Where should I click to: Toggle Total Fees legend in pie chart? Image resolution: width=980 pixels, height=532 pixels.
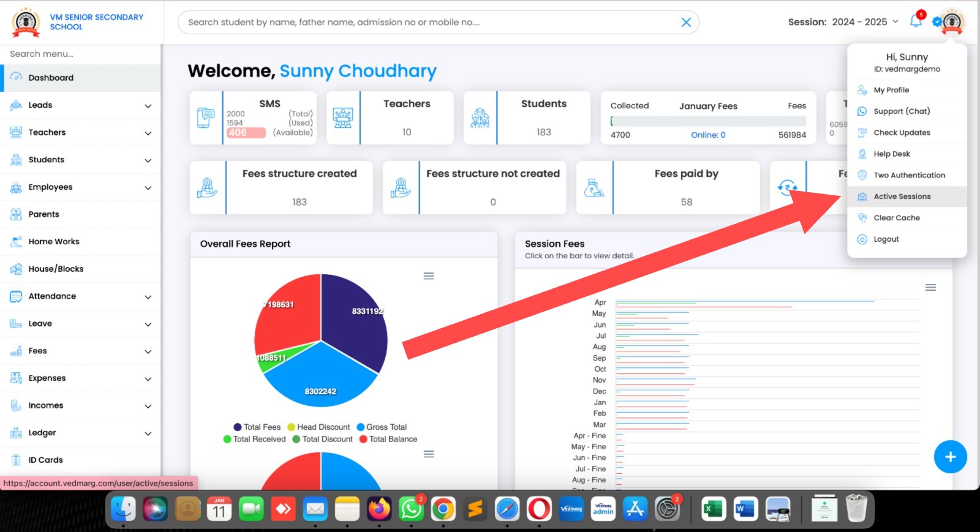257,427
